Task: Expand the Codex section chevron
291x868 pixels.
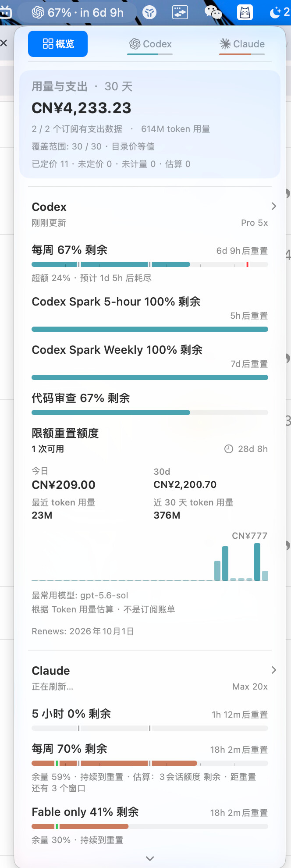Action: coord(274,206)
